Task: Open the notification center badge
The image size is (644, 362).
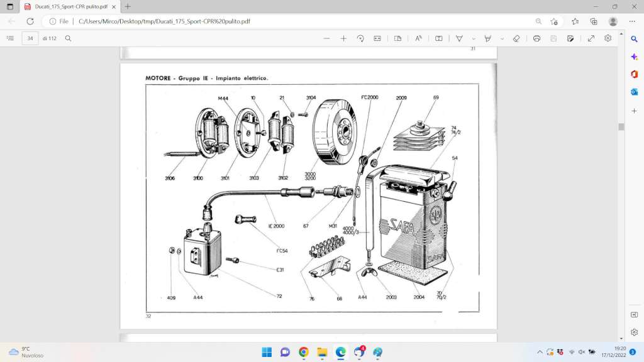Action: tap(633, 352)
